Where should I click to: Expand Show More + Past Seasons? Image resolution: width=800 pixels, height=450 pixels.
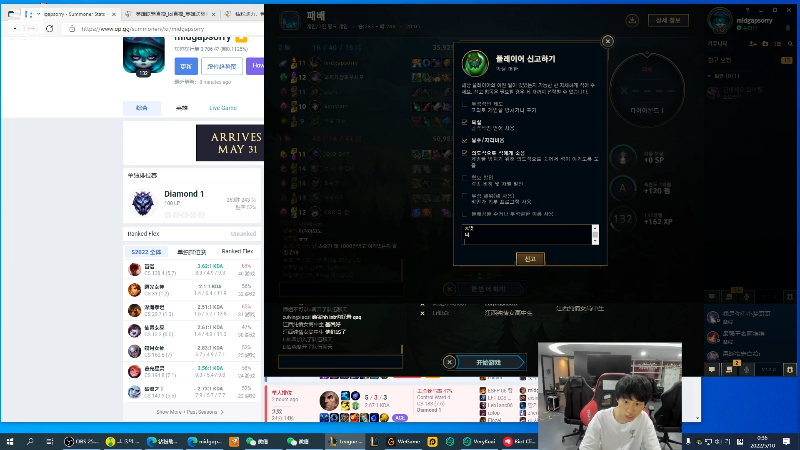pos(190,412)
